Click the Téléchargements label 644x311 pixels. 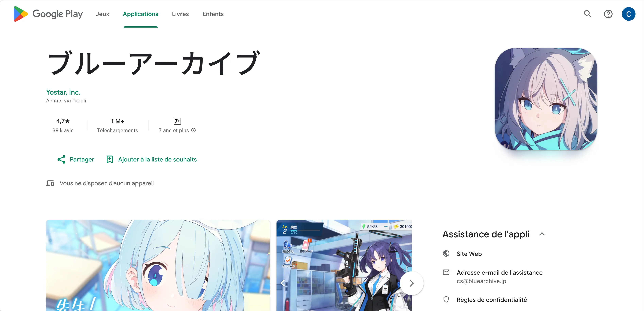(x=118, y=130)
